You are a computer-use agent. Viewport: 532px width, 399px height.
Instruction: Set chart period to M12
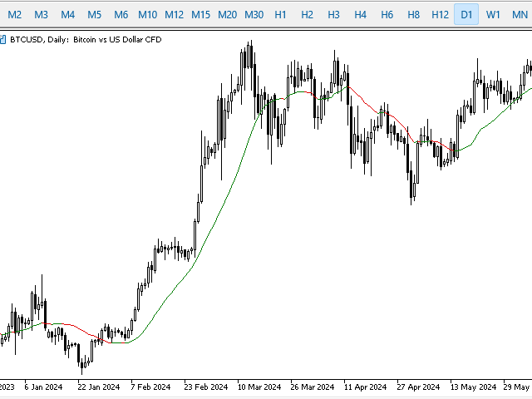(x=174, y=15)
